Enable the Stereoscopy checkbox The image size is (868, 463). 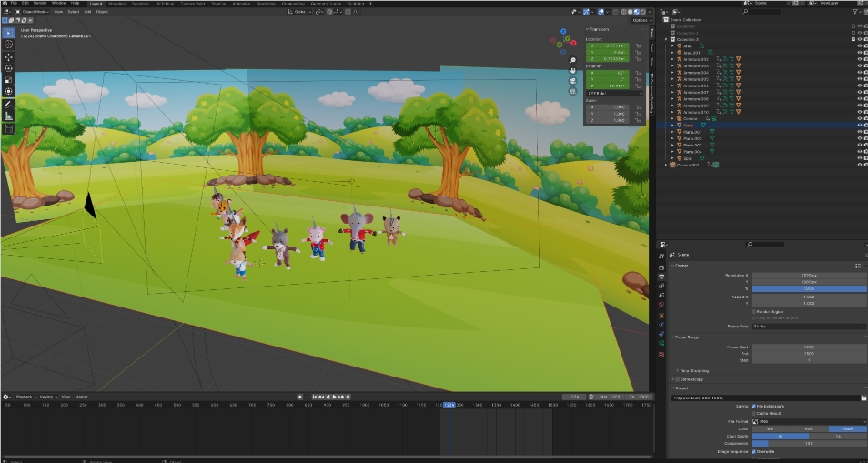(676, 379)
